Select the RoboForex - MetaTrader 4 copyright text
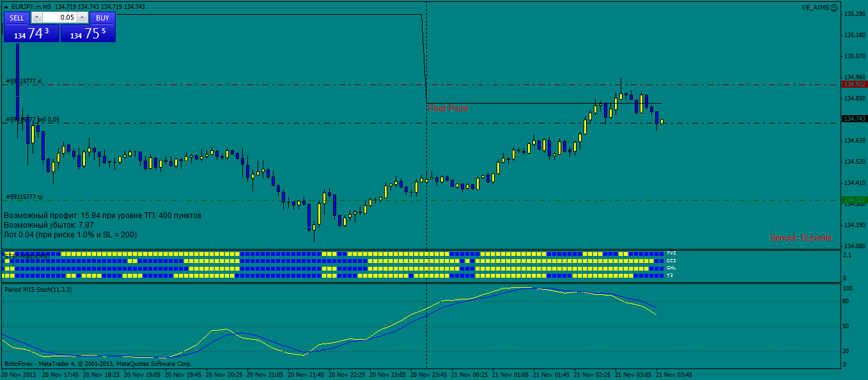This screenshot has height=380, width=868. pyautogui.click(x=98, y=363)
